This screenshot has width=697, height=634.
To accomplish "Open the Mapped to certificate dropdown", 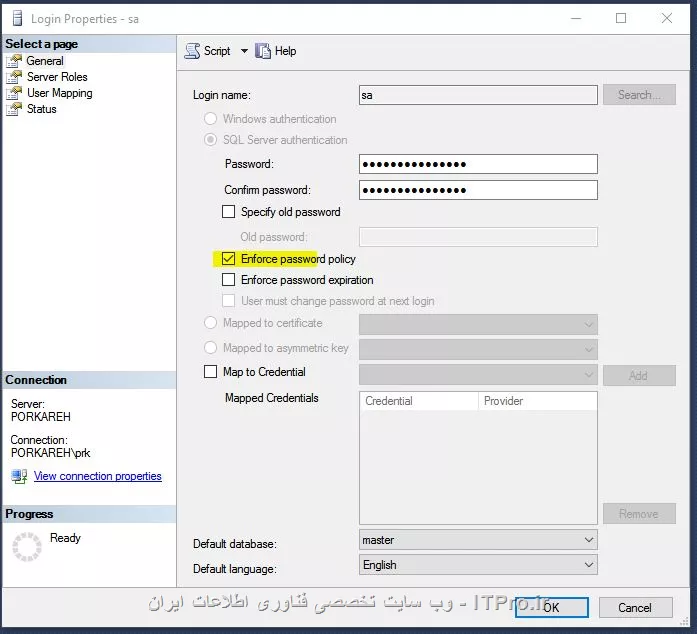I will click(x=478, y=325).
